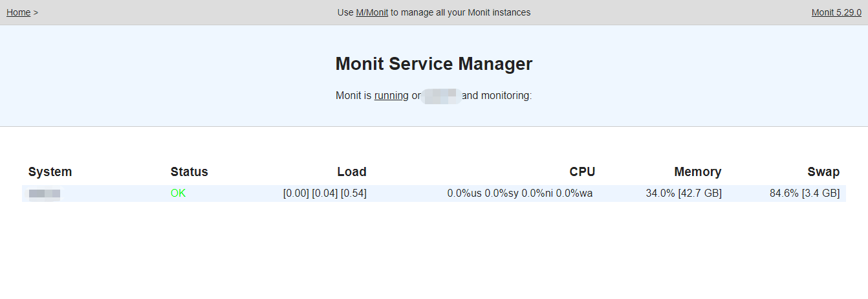This screenshot has height=299, width=868.
Task: Click the blurred hostname after 'running on'
Action: click(x=441, y=96)
